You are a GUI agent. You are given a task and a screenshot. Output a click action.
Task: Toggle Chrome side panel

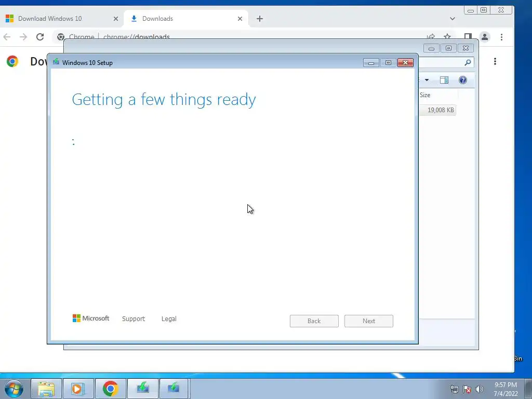[468, 37]
